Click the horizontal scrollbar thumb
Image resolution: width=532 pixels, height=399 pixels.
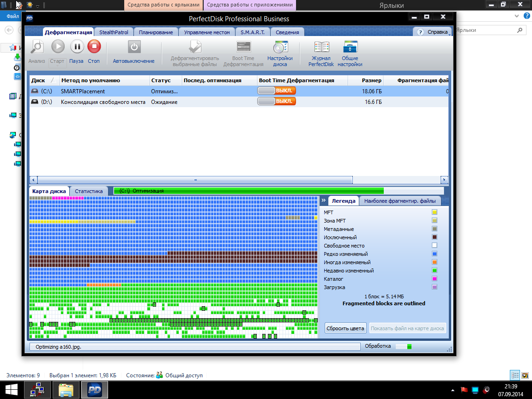(x=195, y=180)
